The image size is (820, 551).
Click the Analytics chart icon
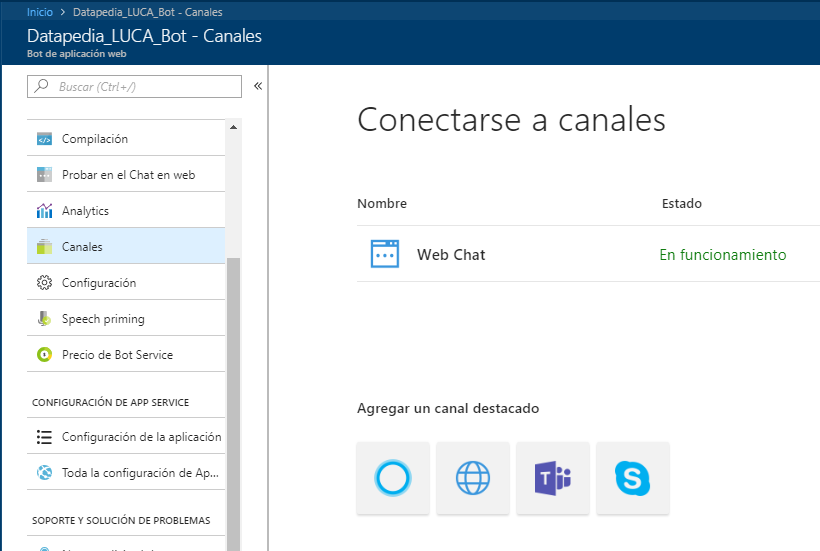pyautogui.click(x=44, y=211)
